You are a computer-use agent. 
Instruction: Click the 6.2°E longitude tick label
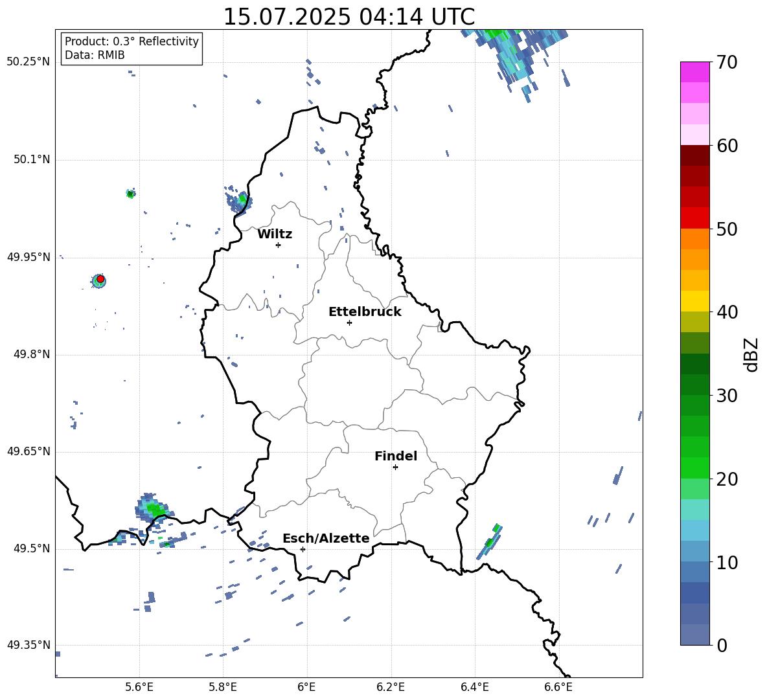coord(391,687)
